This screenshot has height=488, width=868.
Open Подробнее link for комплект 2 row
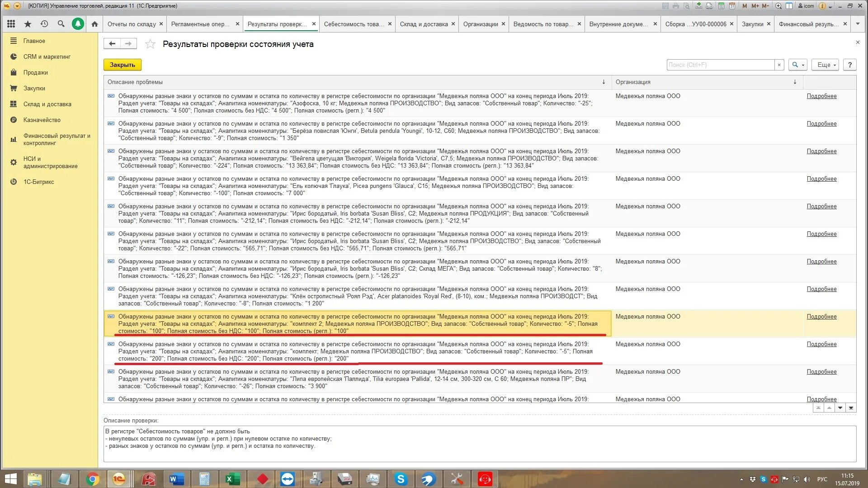(x=821, y=317)
